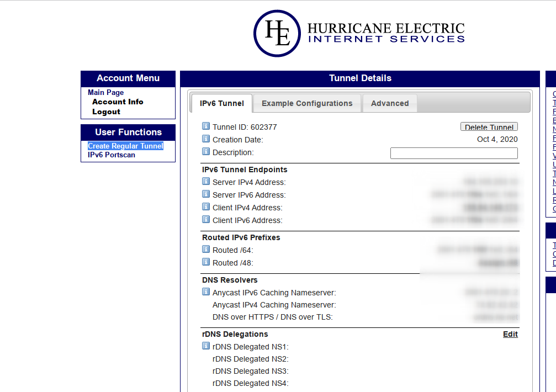Click Edit link for rDNS Delegations
Image resolution: width=556 pixels, height=392 pixels.
510,334
